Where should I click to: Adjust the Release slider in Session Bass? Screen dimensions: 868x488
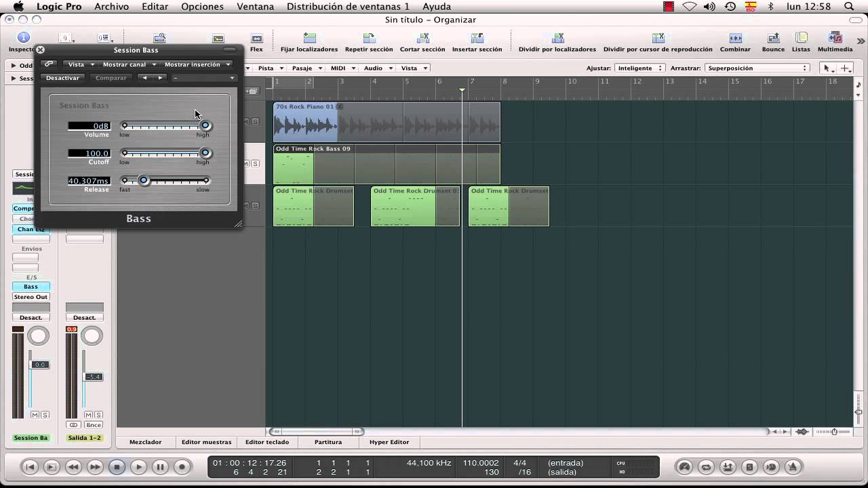[x=144, y=180]
